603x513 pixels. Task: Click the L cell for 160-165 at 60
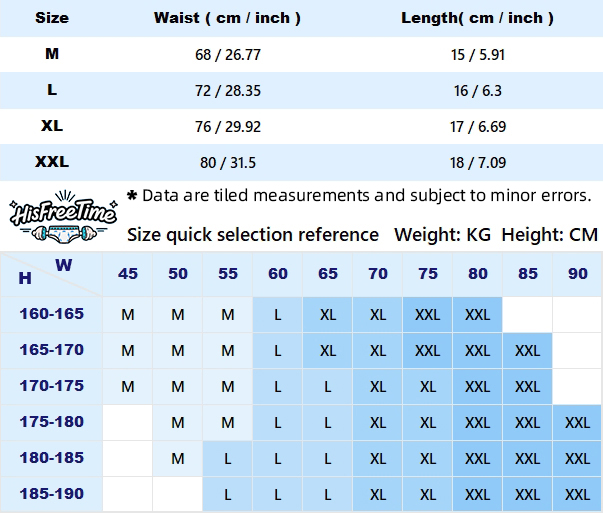click(x=278, y=315)
